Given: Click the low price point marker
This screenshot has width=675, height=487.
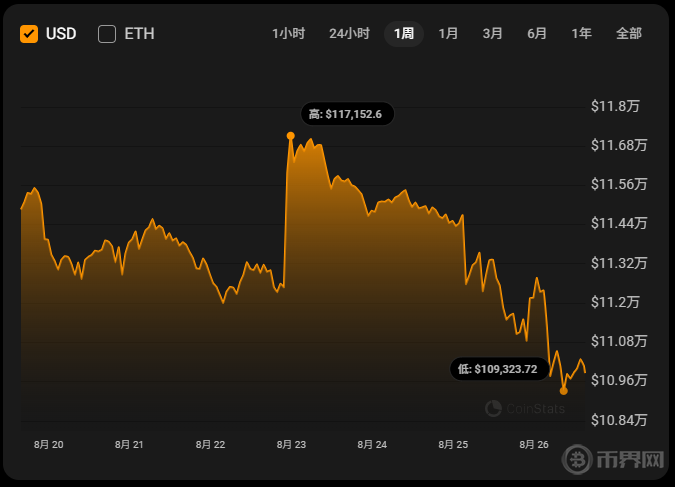Looking at the screenshot, I should click(x=564, y=391).
